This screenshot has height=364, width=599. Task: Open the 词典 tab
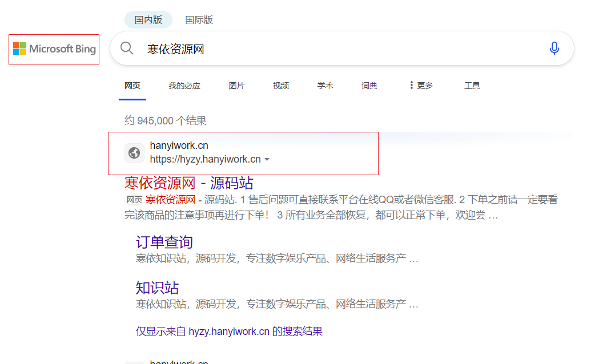[369, 86]
